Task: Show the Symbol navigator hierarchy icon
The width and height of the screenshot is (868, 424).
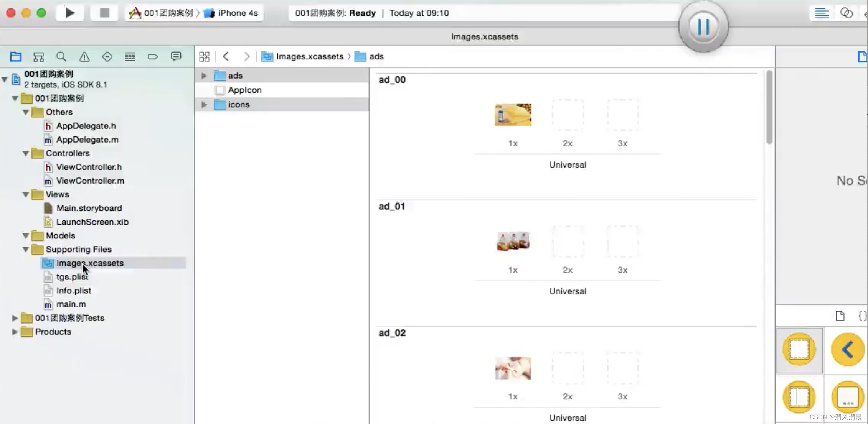Action: 38,57
